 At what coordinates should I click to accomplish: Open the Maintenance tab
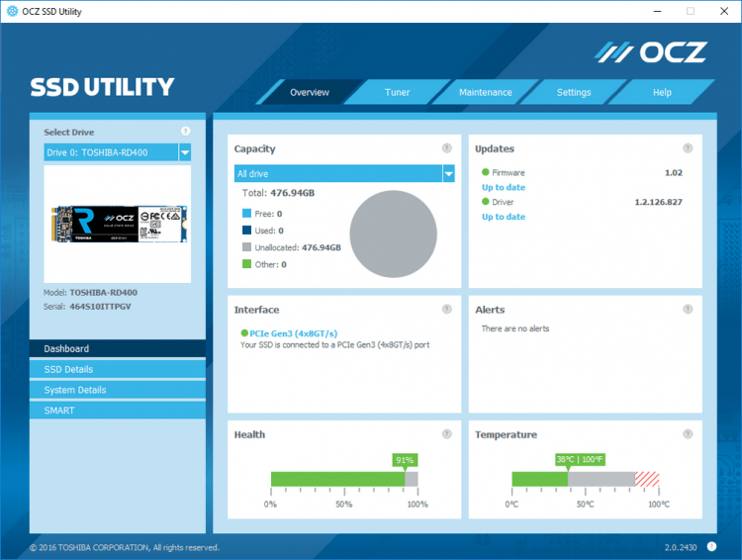[486, 92]
